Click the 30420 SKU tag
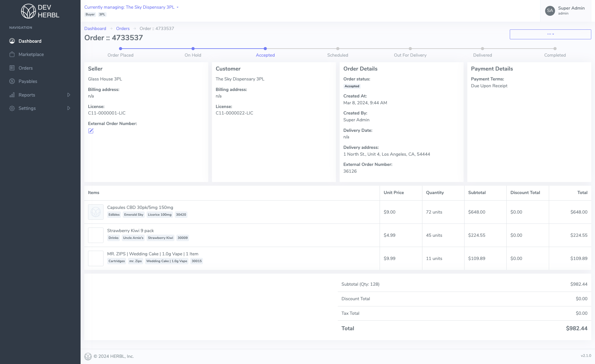The image size is (595, 364). 181,215
